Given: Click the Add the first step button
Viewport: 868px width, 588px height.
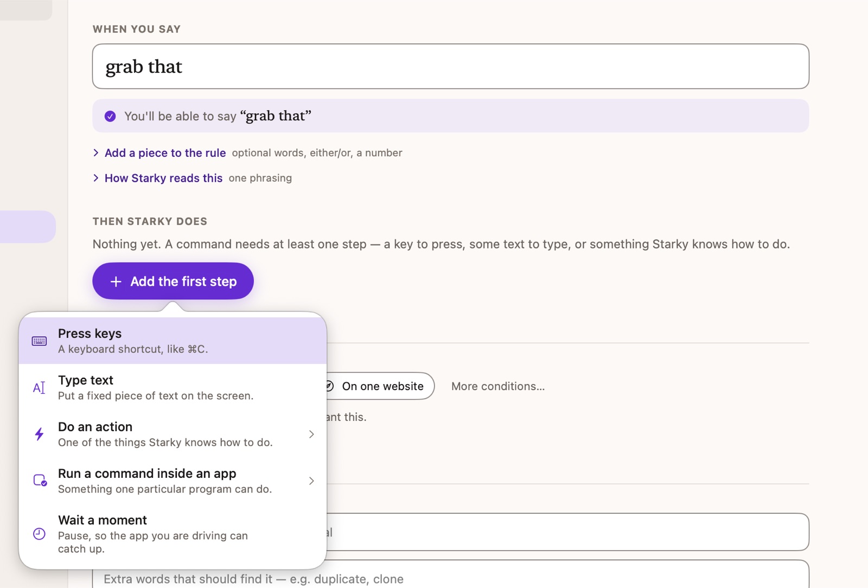Looking at the screenshot, I should [173, 281].
